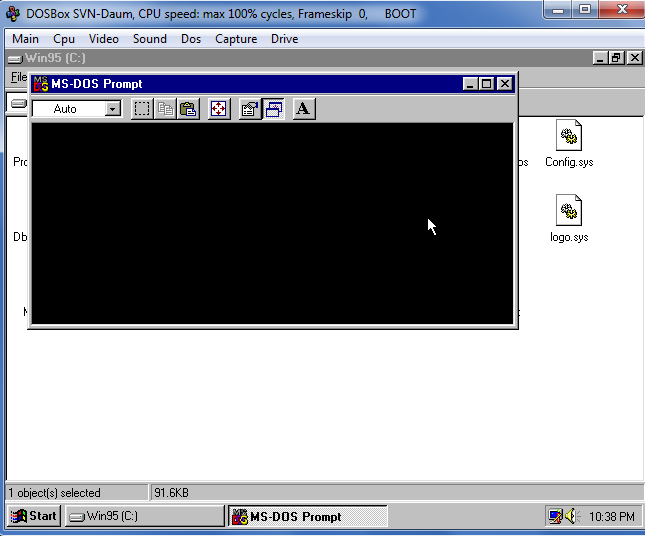This screenshot has width=645, height=536.
Task: Open the DOSBox Main menu
Action: coord(26,39)
